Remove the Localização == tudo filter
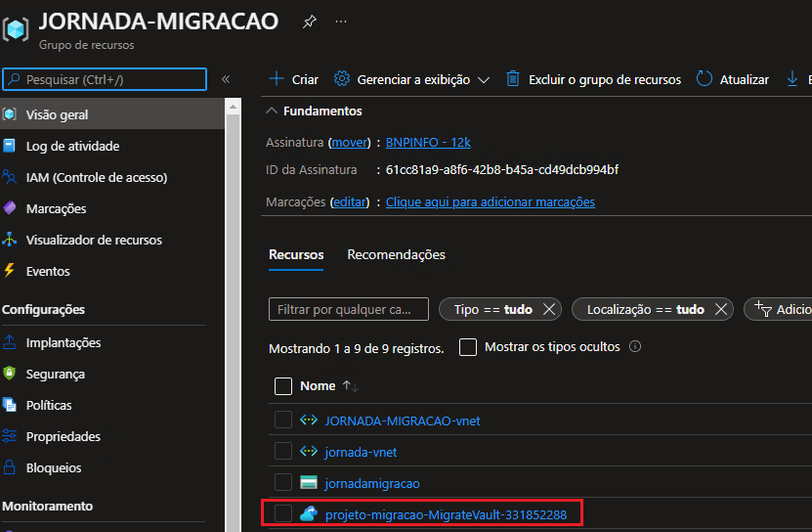Image resolution: width=812 pixels, height=532 pixels. coord(721,310)
